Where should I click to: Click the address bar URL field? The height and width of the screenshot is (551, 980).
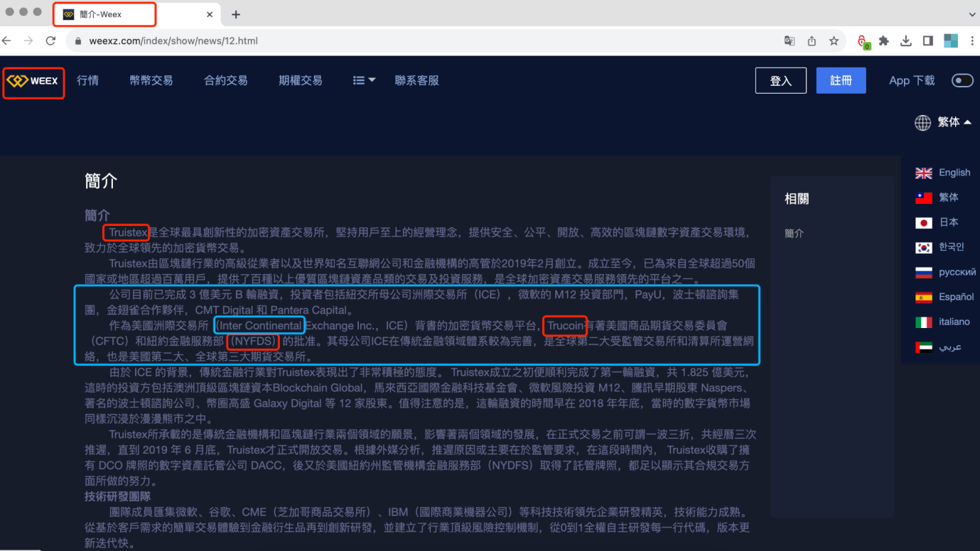[213, 40]
